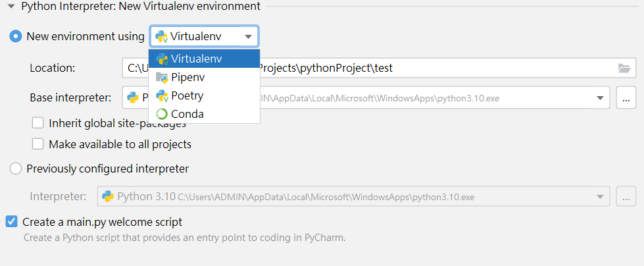Click the Python icon in Interpreter field
The height and width of the screenshot is (266, 644).
coord(108,196)
